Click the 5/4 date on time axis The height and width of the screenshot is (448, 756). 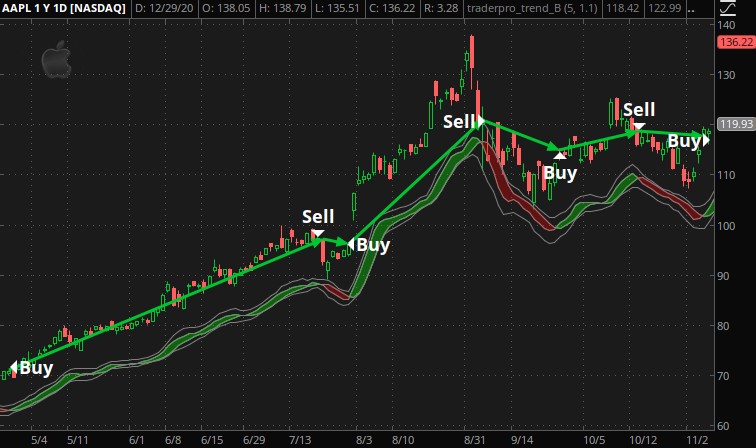[40, 439]
